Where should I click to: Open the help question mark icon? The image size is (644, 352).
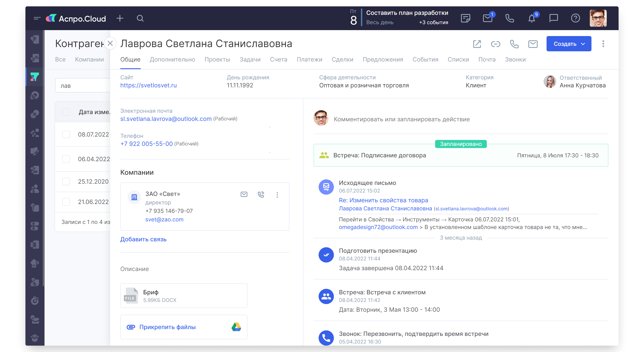pos(576,18)
